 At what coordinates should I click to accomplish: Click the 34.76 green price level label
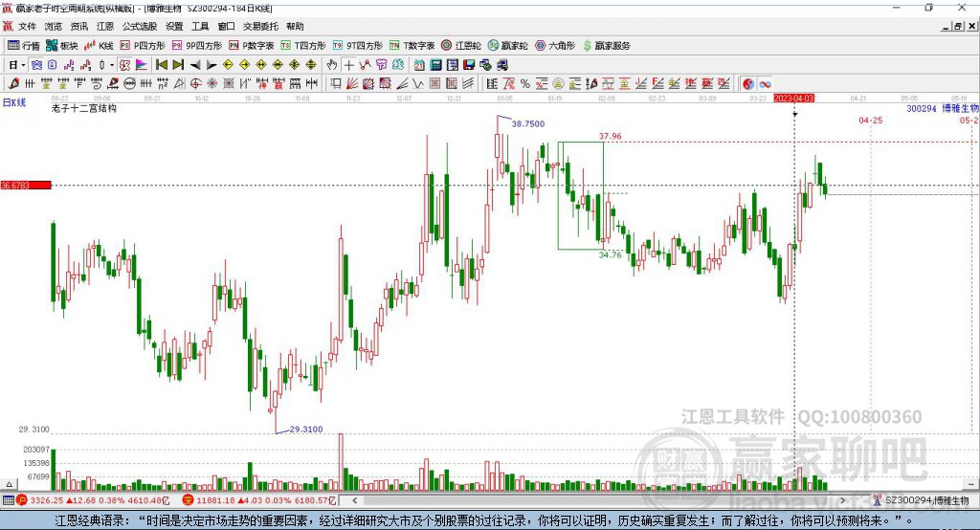610,255
